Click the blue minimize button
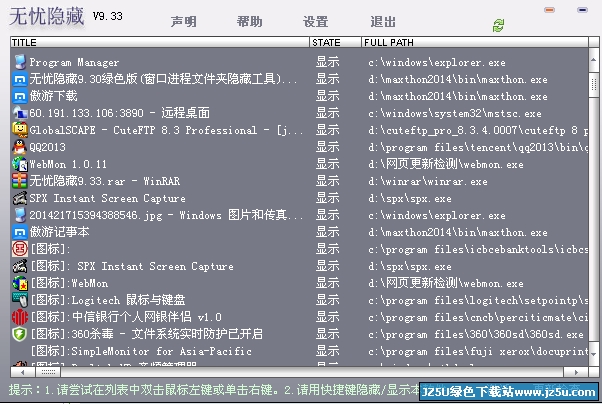 pyautogui.click(x=582, y=10)
